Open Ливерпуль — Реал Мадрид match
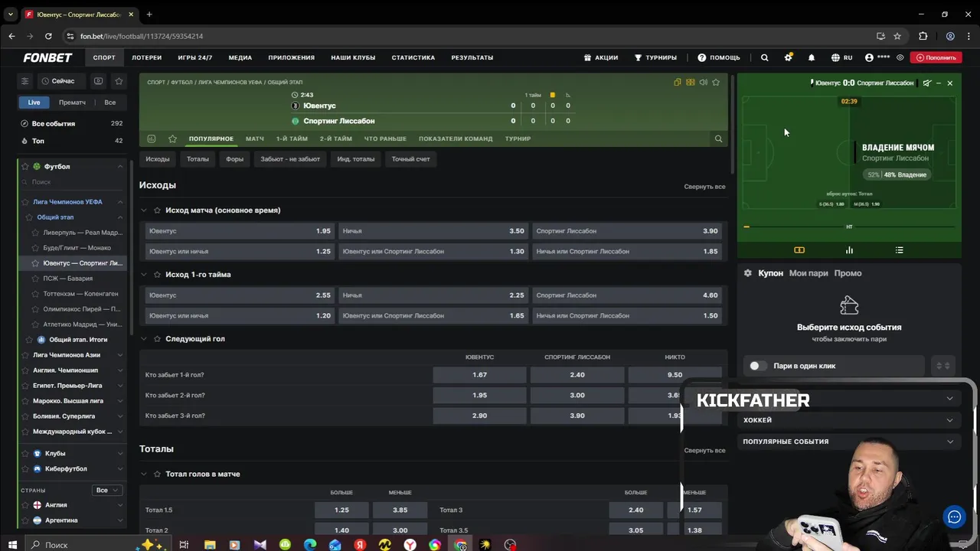This screenshot has width=980, height=551. [82, 233]
